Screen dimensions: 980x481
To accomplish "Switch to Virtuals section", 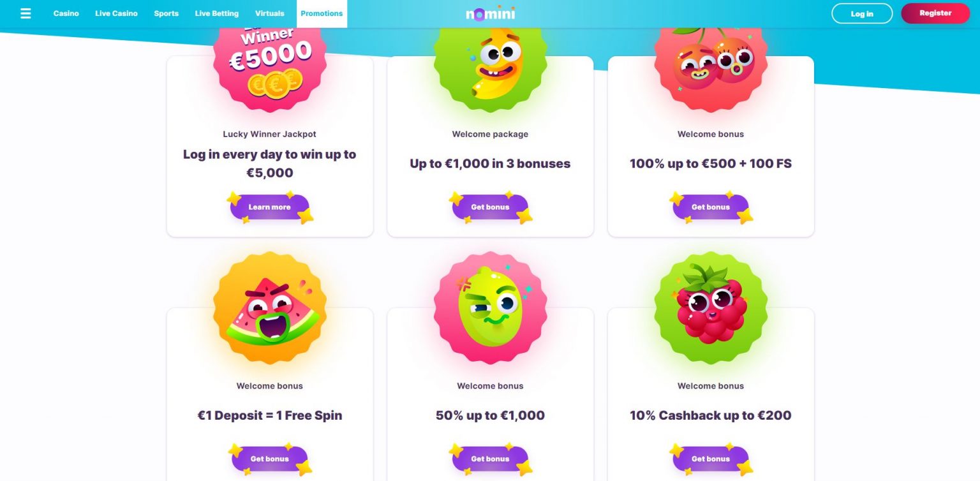I will [270, 13].
